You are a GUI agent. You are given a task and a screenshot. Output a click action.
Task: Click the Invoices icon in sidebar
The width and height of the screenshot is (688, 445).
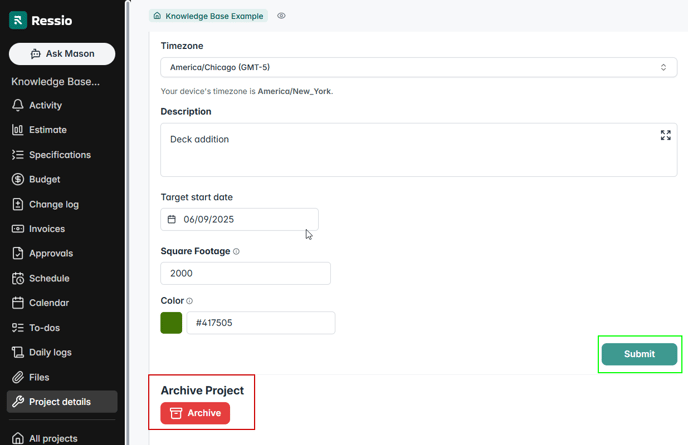pos(18,229)
